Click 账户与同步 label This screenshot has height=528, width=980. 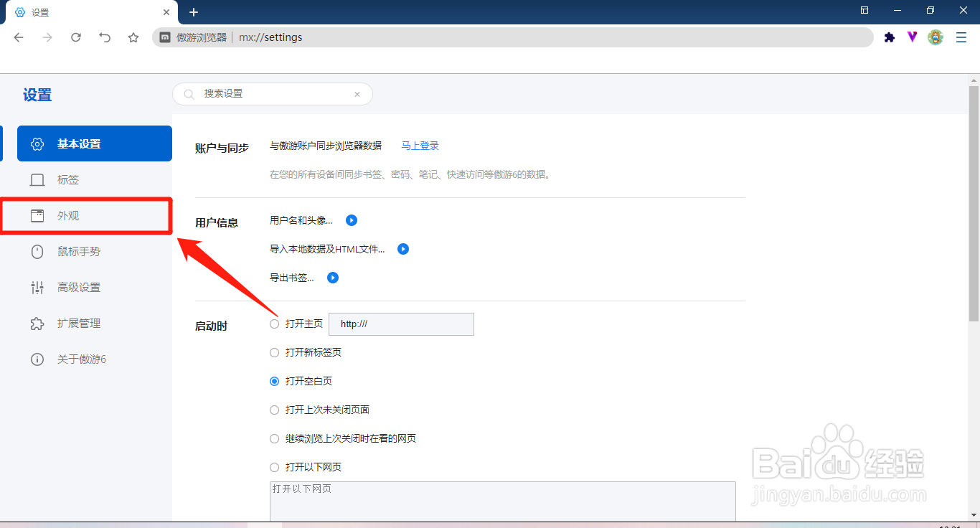(x=222, y=148)
